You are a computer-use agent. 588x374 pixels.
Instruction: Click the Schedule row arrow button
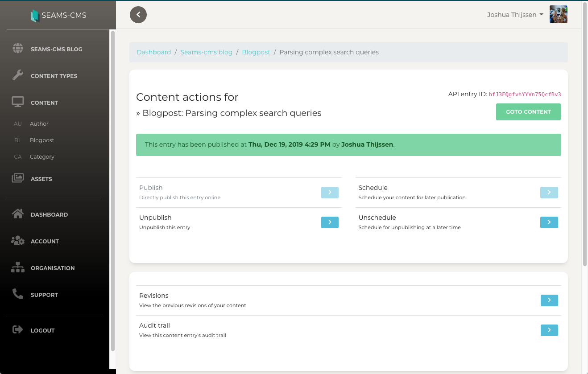(549, 193)
